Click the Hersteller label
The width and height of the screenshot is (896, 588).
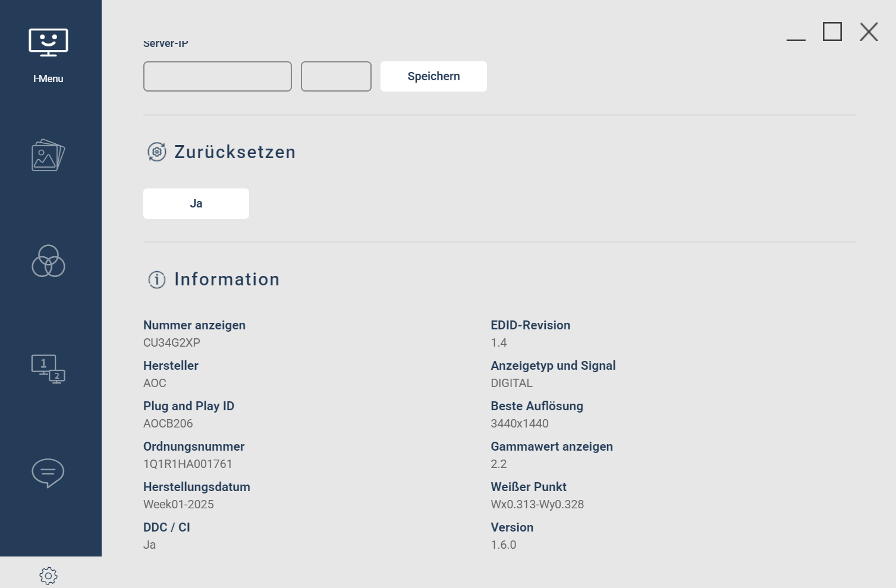tap(171, 366)
